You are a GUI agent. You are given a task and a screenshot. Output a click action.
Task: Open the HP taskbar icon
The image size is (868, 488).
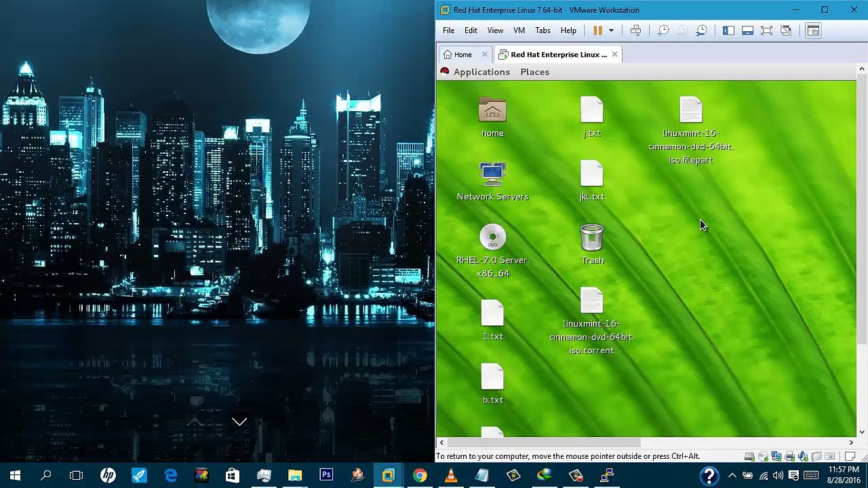[108, 475]
